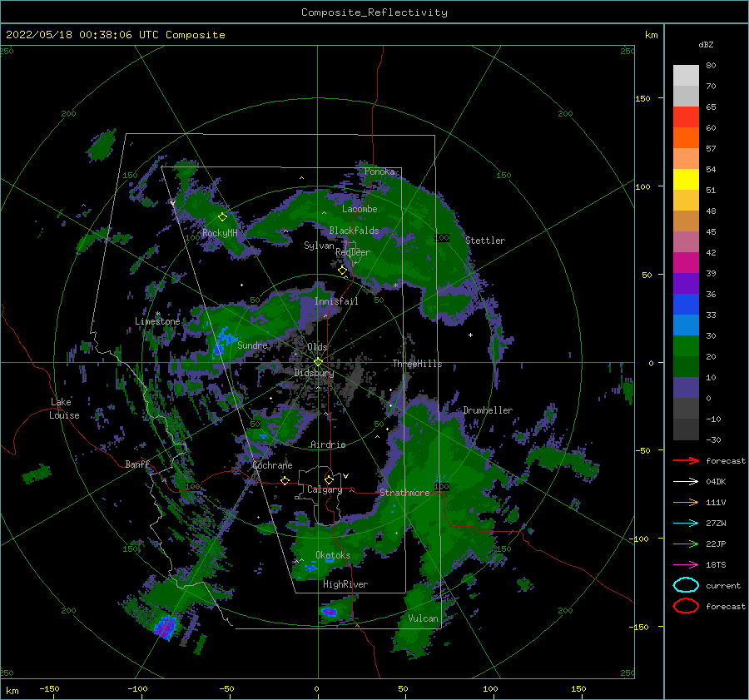Click the ThreeHills city label
Screen dimensions: 749x700
[x=417, y=364]
